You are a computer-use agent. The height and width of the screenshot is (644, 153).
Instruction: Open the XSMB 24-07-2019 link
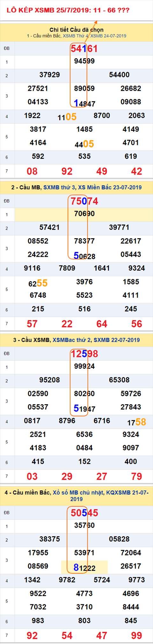pyautogui.click(x=108, y=36)
